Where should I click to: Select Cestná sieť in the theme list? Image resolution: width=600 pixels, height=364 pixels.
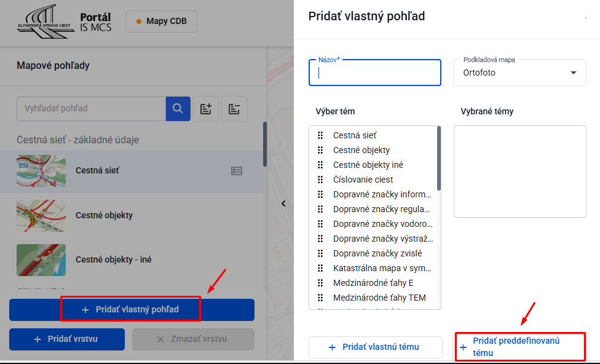coord(355,135)
